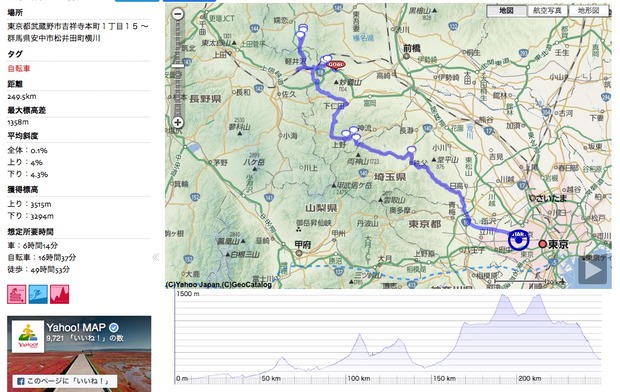This screenshot has height=392, width=620.
Task: Click the (C)Yahoo Japan,(C)GeoCatalog copyright text
Action: pos(219,284)
